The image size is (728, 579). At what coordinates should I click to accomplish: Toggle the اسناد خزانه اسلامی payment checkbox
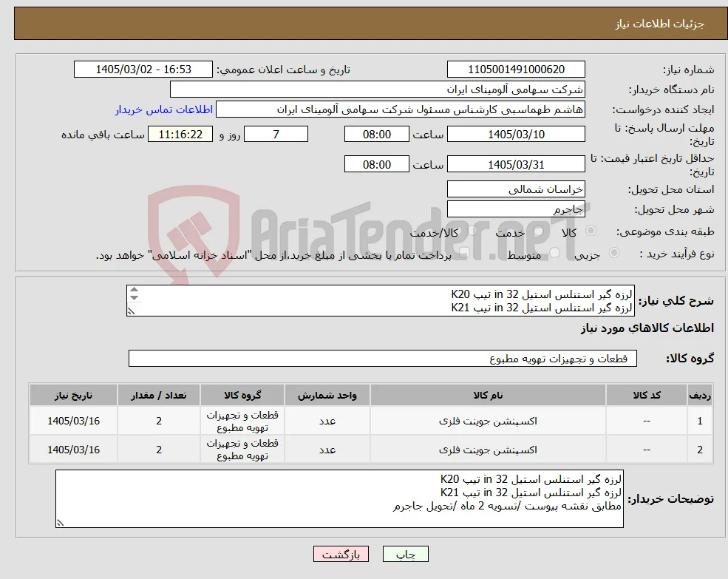point(464,253)
